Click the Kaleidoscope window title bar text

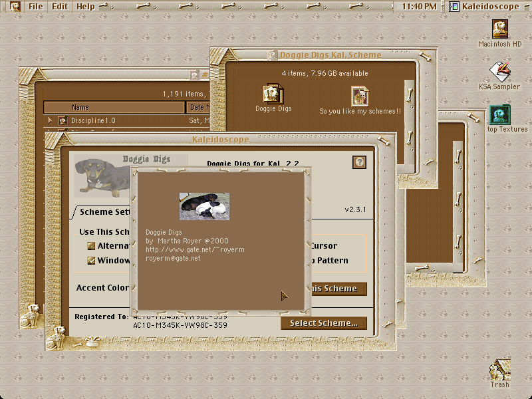[221, 140]
